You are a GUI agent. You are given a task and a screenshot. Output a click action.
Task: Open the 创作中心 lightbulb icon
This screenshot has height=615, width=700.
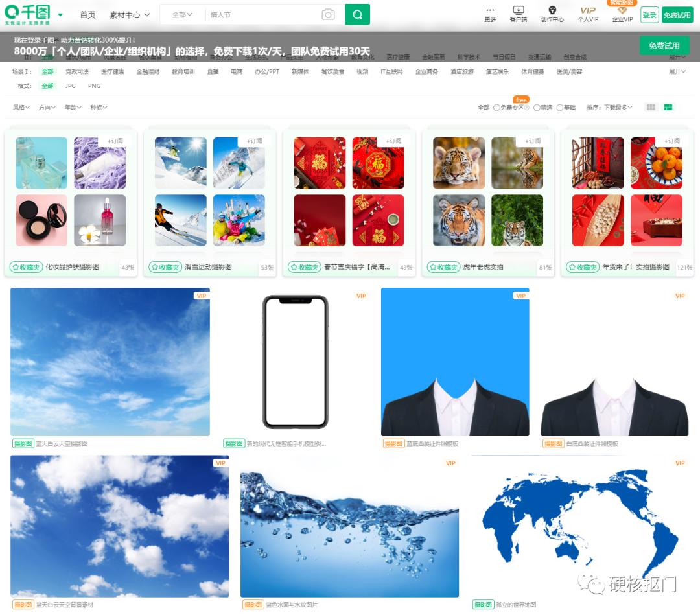tap(552, 14)
